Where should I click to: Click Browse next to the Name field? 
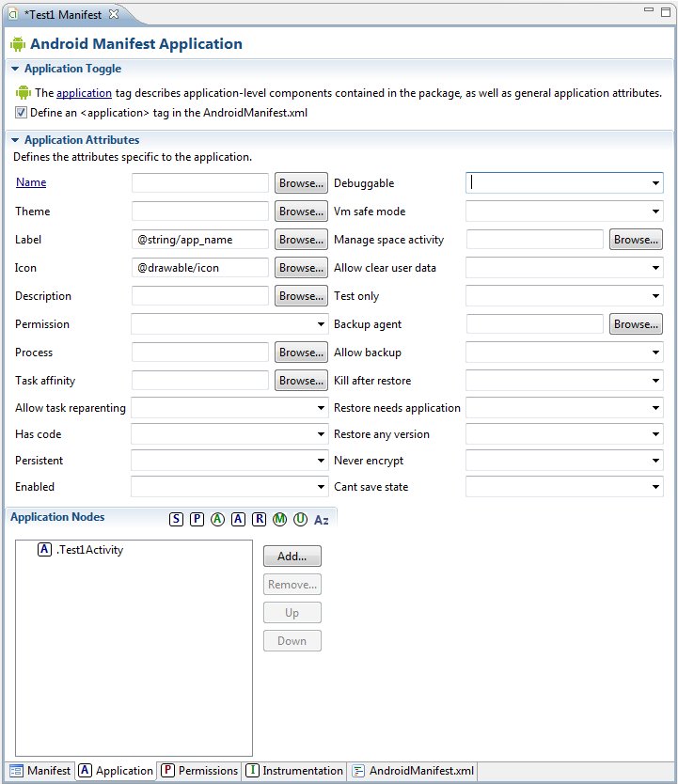[301, 183]
